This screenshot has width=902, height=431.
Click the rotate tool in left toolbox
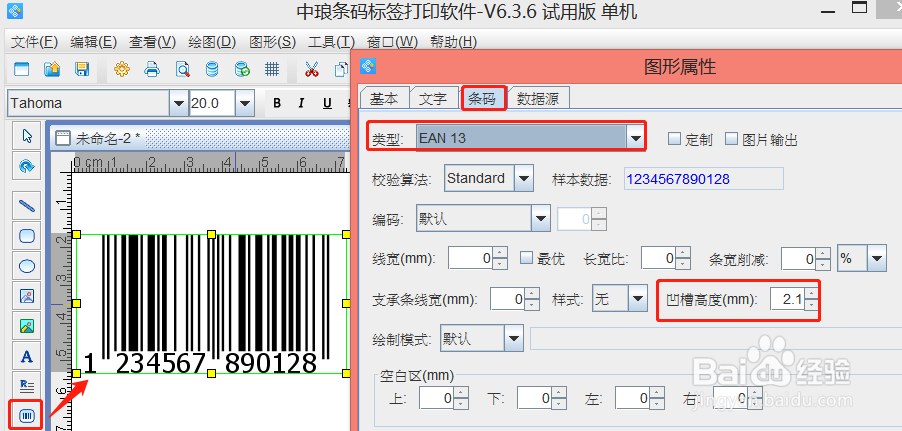(x=27, y=166)
